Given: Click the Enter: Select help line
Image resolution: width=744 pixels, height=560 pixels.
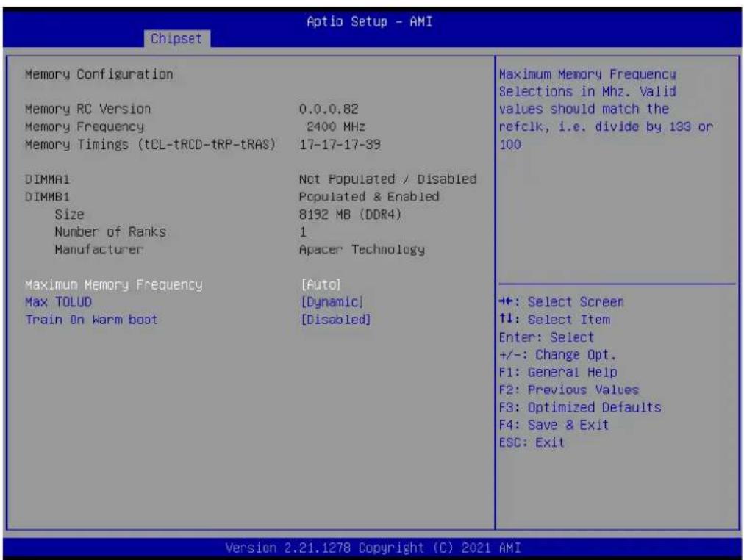Looking at the screenshot, I should coord(547,337).
